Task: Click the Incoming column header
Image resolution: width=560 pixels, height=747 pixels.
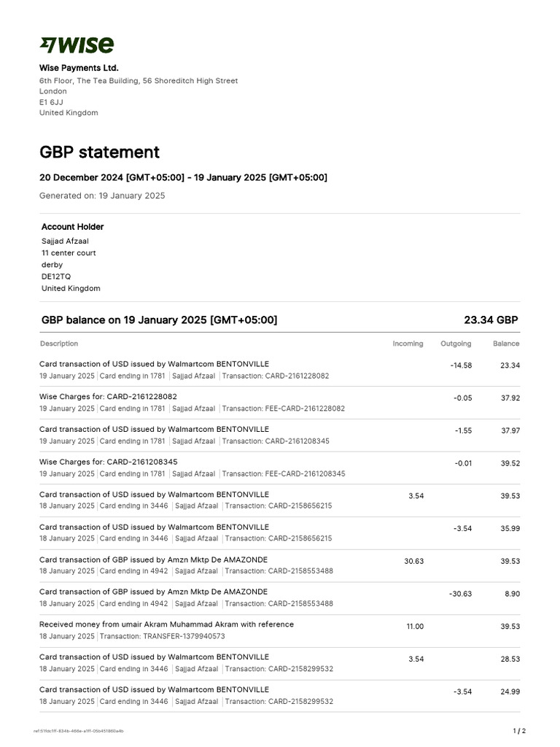Action: click(x=408, y=344)
